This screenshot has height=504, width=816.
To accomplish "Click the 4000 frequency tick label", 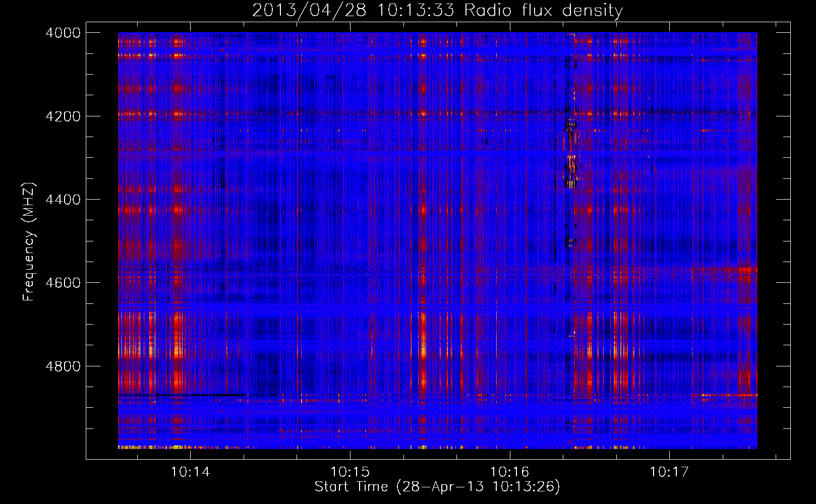I will [x=63, y=33].
